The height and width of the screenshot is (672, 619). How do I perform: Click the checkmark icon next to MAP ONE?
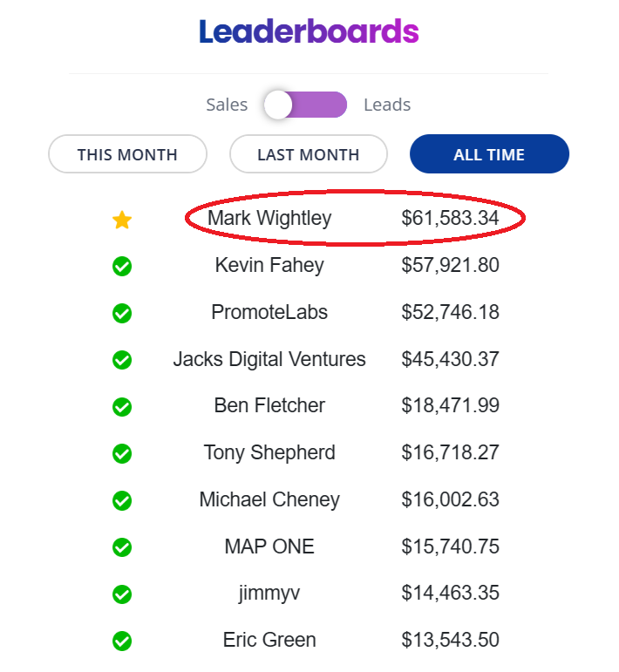coord(122,547)
